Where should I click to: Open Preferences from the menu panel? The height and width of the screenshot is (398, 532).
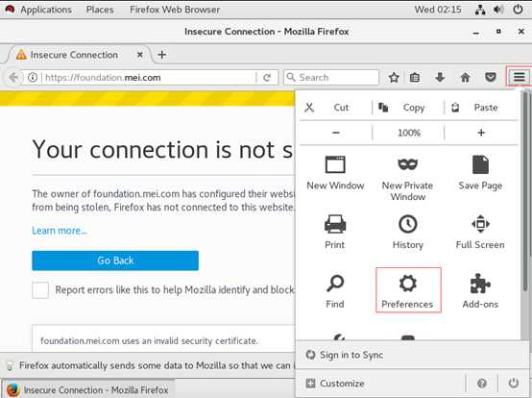pyautogui.click(x=408, y=289)
